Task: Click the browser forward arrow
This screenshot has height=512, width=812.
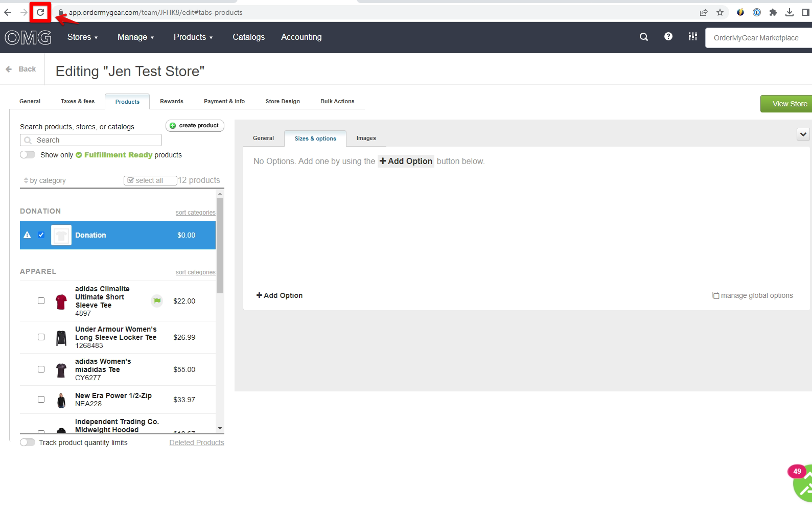Action: (x=24, y=12)
